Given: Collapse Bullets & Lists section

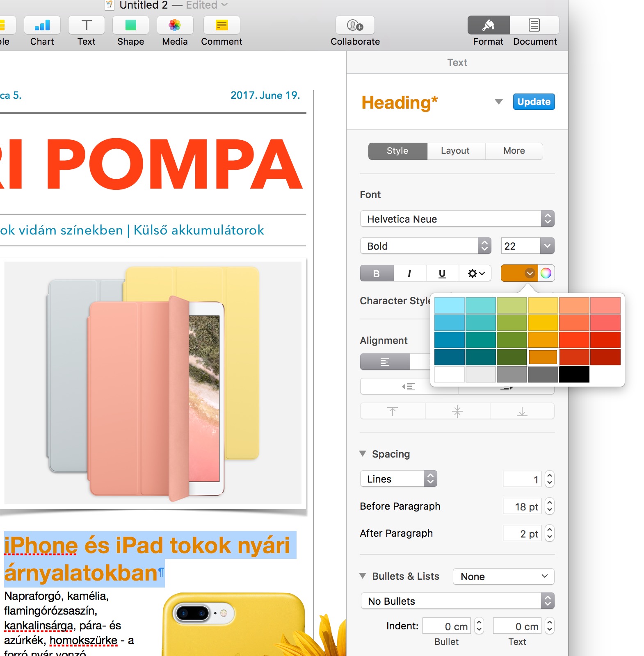Looking at the screenshot, I should pyautogui.click(x=363, y=576).
